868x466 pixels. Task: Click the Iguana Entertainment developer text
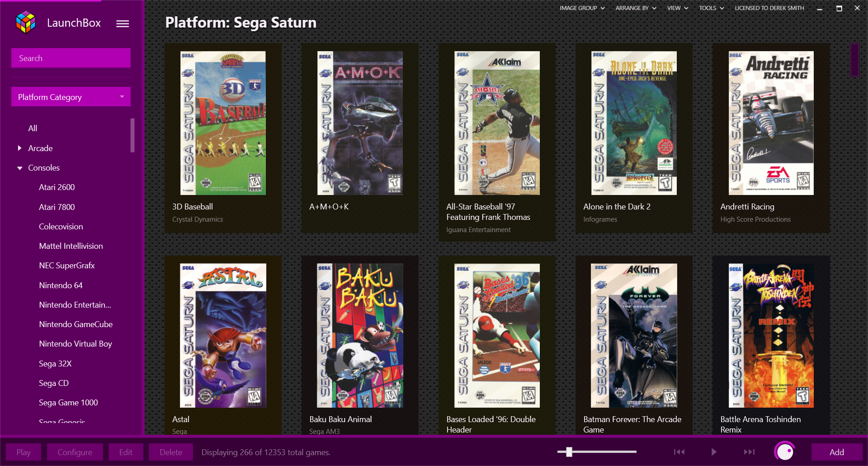[x=478, y=230]
